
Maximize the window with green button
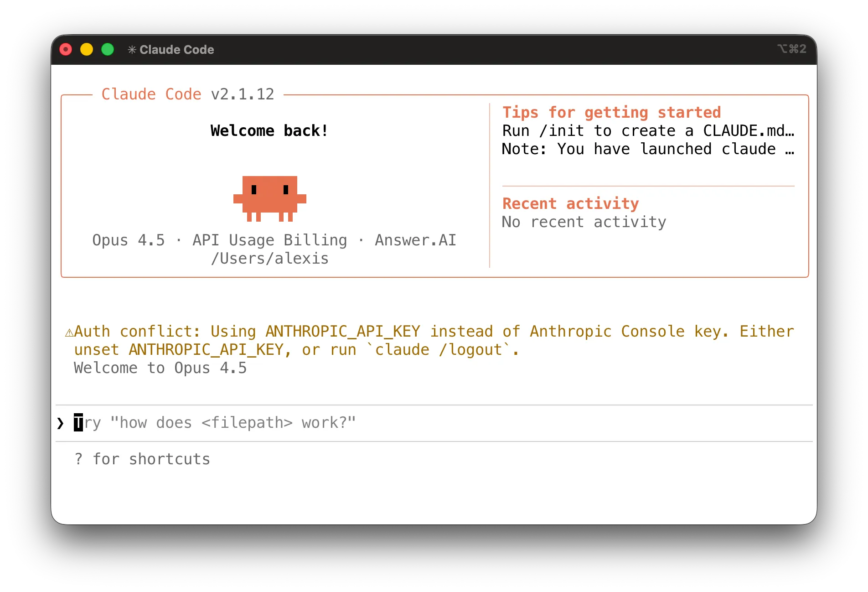coord(108,49)
